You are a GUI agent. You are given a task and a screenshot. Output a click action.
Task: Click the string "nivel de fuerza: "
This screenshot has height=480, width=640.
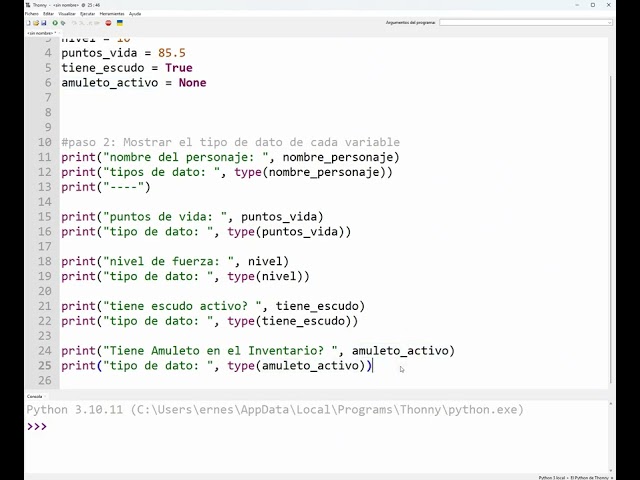point(169,261)
